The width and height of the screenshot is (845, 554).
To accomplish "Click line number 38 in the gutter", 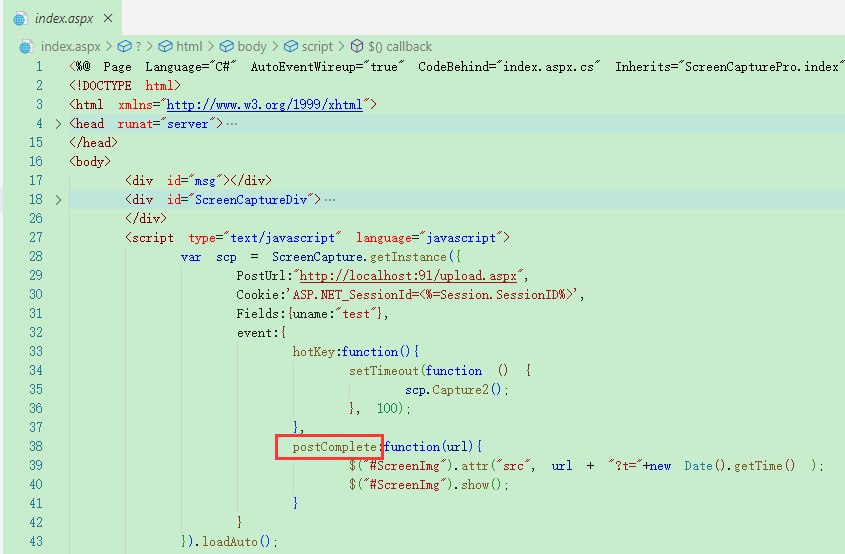I will 36,446.
